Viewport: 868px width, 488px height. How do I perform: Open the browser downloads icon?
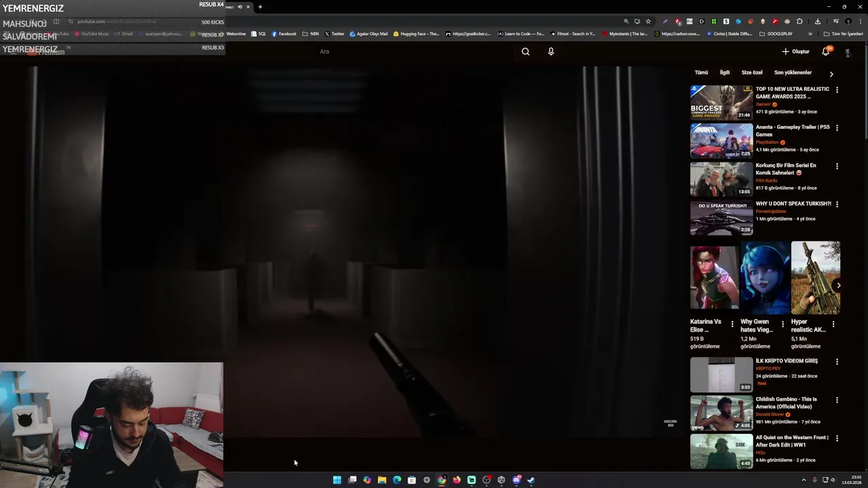tap(818, 22)
